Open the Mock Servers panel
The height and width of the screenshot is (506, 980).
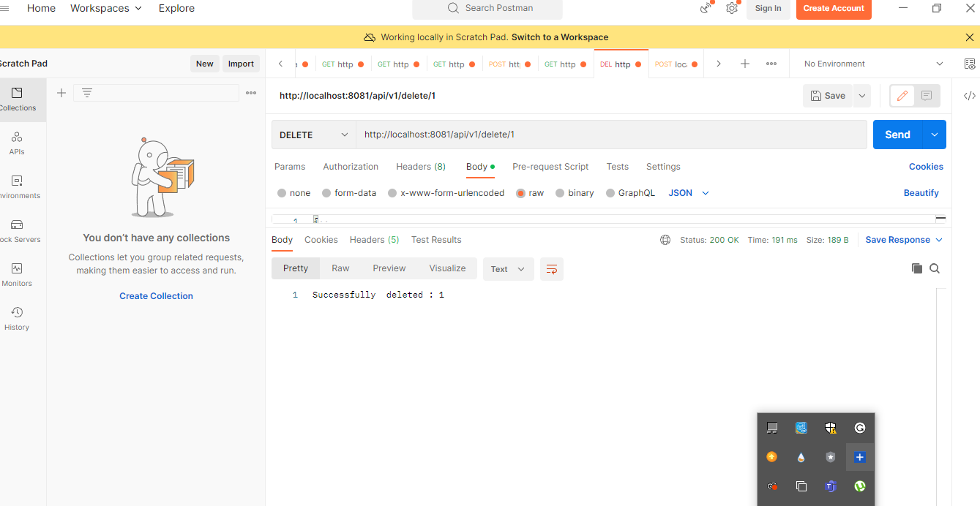coord(16,228)
